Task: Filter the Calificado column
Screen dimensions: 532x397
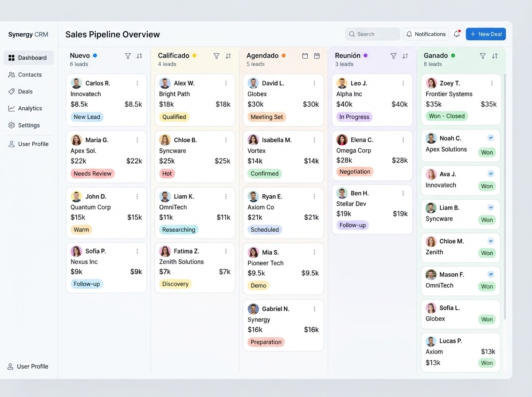Action: click(x=216, y=56)
